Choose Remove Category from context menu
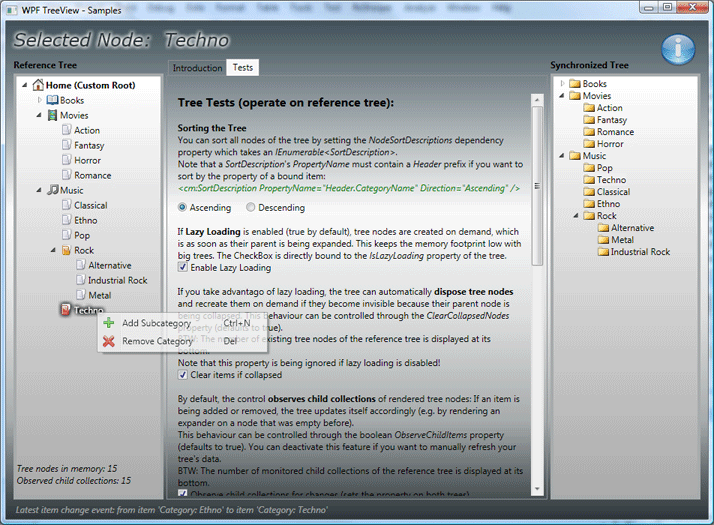Screen dimensions: 714x525 tap(182, 341)
